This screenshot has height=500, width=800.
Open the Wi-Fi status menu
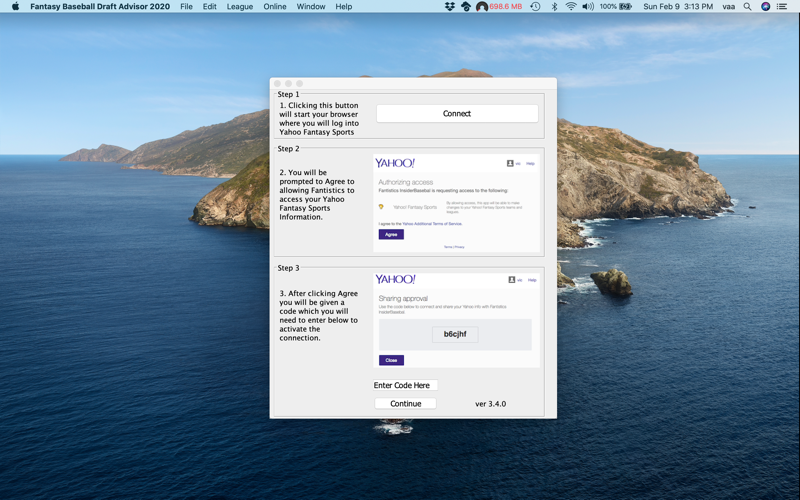point(571,7)
